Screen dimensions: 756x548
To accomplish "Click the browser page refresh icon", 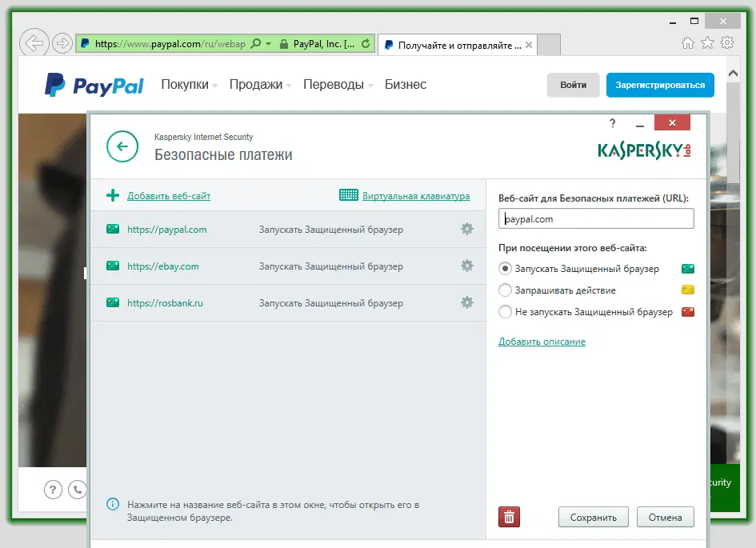I will pos(366,44).
